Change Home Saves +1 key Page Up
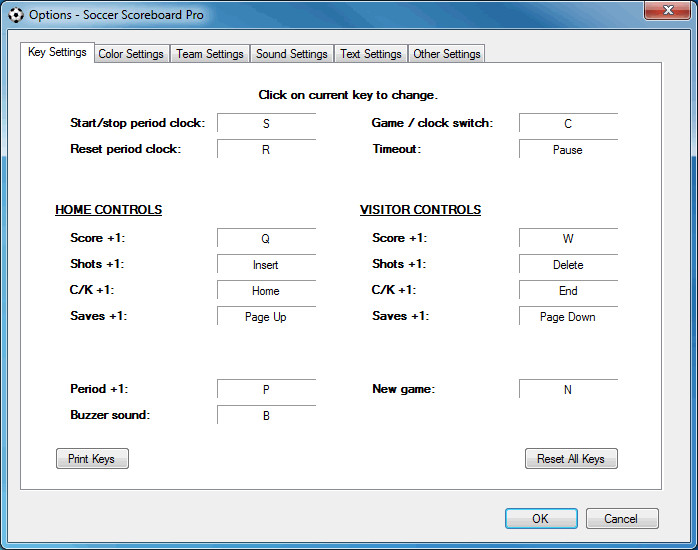Screen dimensions: 698x550 point(266,316)
